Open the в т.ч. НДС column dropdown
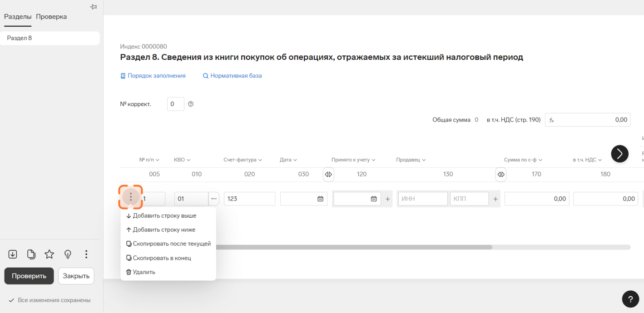 tap(587, 160)
